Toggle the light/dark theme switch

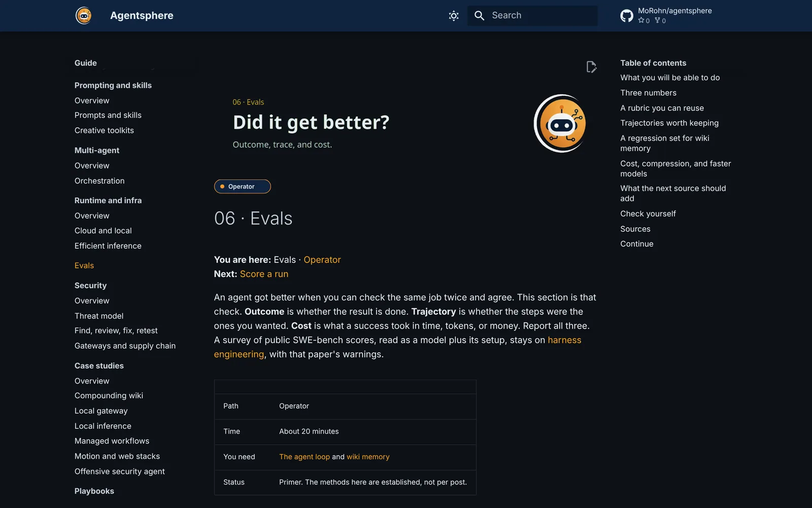point(454,16)
